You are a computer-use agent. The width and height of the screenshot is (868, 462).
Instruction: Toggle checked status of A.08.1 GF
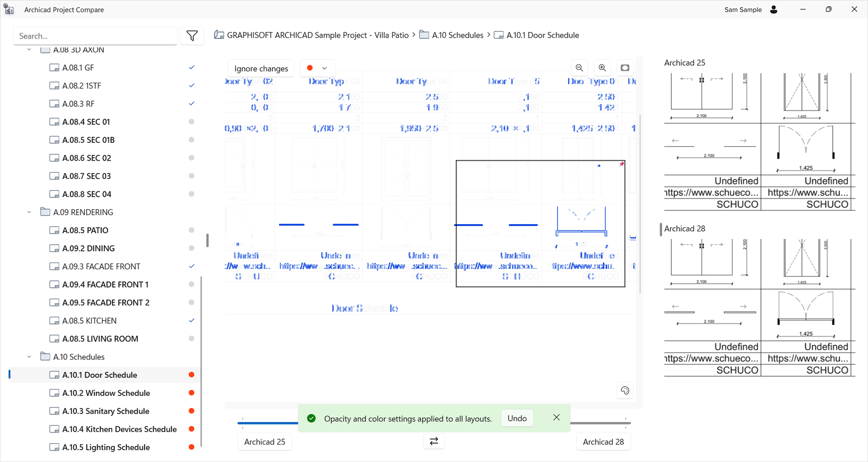tap(191, 68)
